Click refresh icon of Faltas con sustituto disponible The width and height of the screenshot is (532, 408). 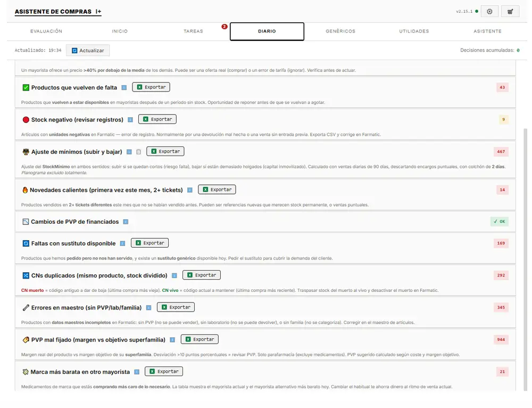[26, 243]
